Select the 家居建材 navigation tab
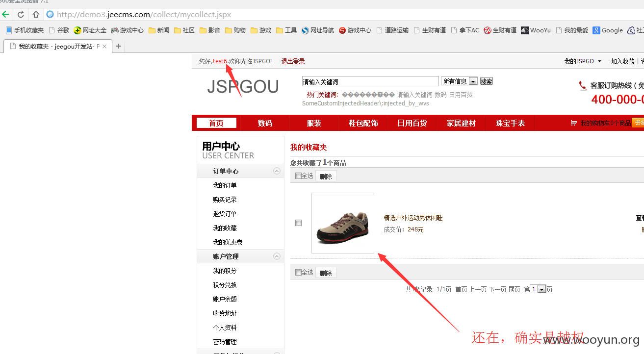Viewport: 644px width, 354px height. coord(462,123)
